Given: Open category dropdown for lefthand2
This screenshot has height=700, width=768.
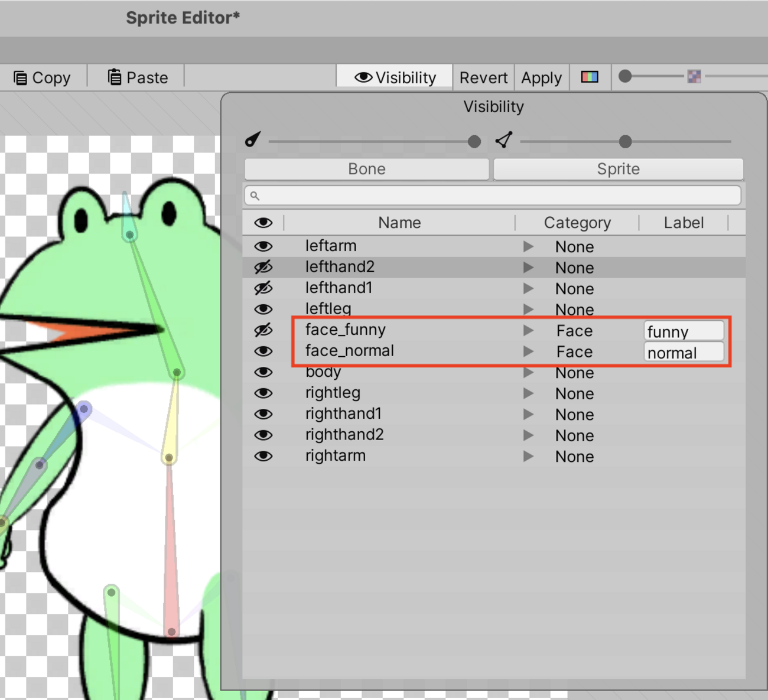Looking at the screenshot, I should click(x=528, y=268).
